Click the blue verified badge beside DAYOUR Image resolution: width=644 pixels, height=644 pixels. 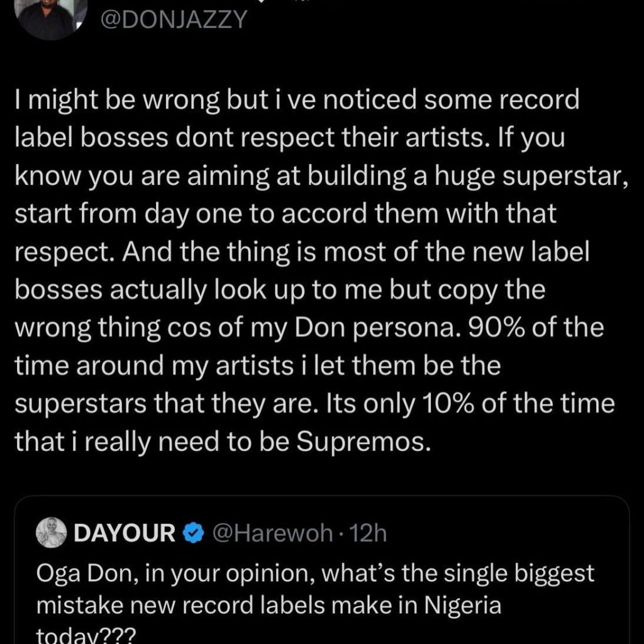click(x=193, y=534)
